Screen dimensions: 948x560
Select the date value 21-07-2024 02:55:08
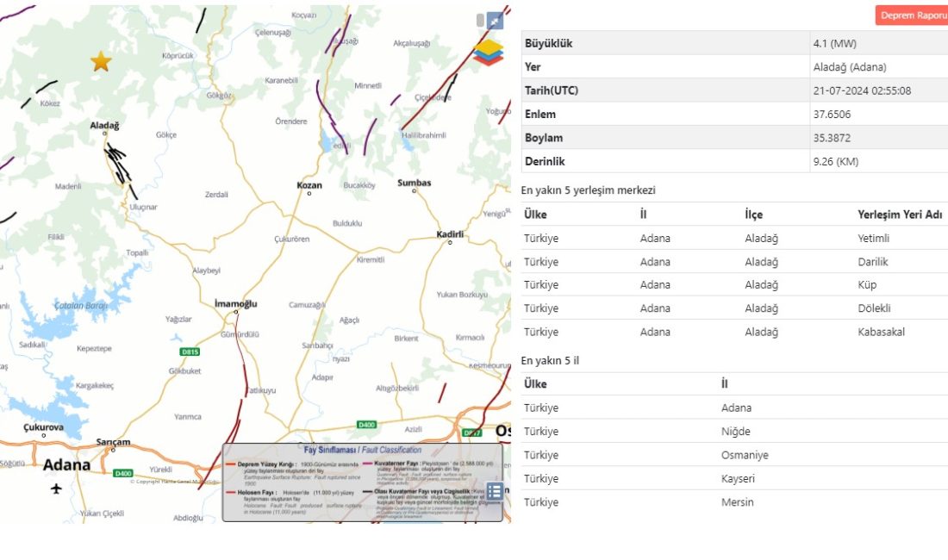(x=862, y=90)
